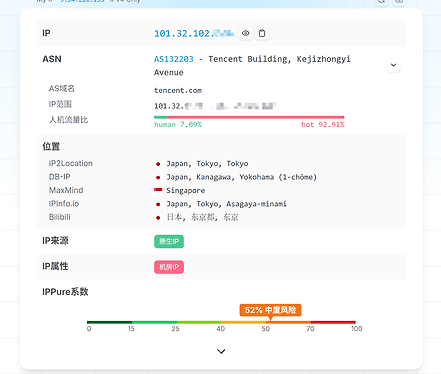Click the Singapore flag icon
441x374 pixels.
(158, 190)
